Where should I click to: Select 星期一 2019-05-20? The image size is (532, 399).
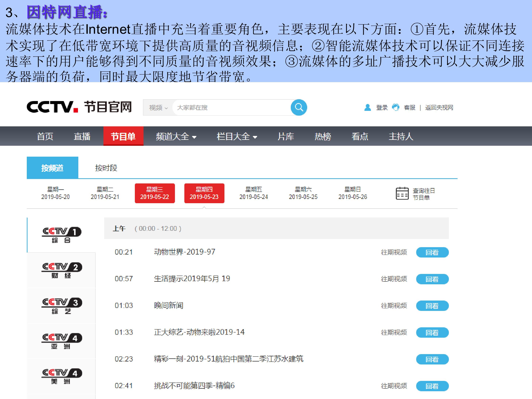55,193
